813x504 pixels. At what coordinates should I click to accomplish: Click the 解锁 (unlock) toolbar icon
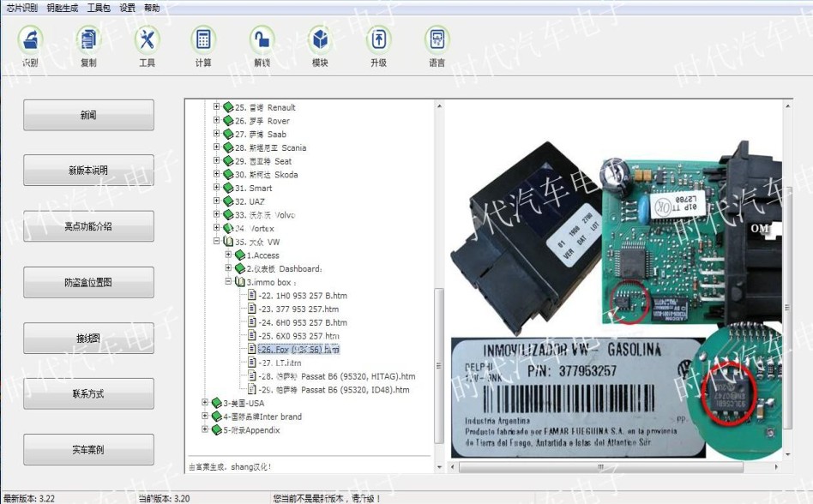[x=262, y=39]
